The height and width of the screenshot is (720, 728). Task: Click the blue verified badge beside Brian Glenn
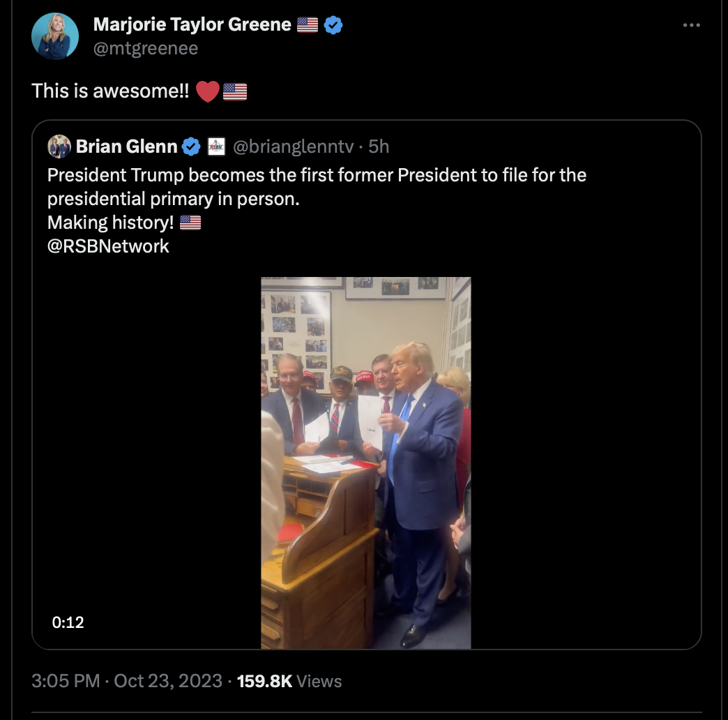pos(191,147)
